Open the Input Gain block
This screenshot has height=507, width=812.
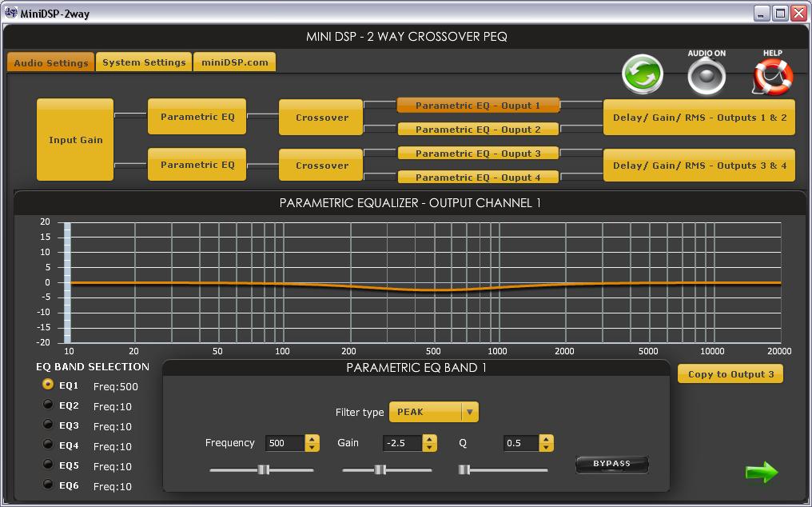pyautogui.click(x=75, y=139)
